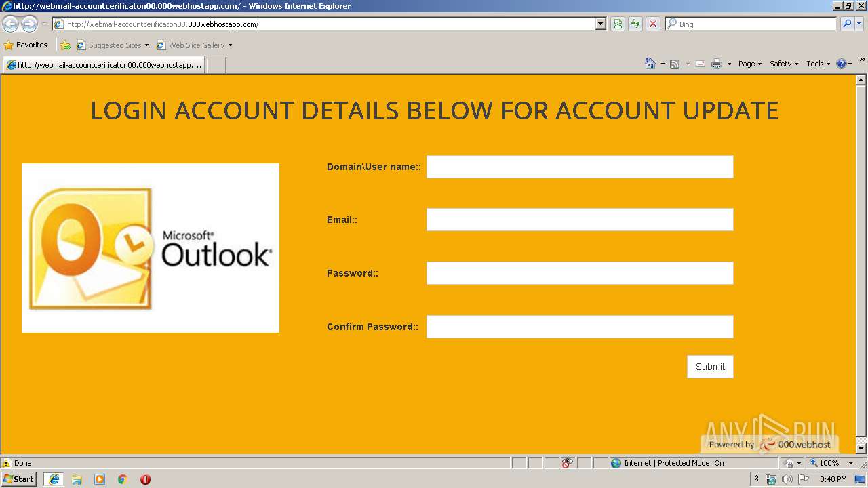This screenshot has width=868, height=488.
Task: Open Windows Explorer folder taskbar icon
Action: pos(77,479)
